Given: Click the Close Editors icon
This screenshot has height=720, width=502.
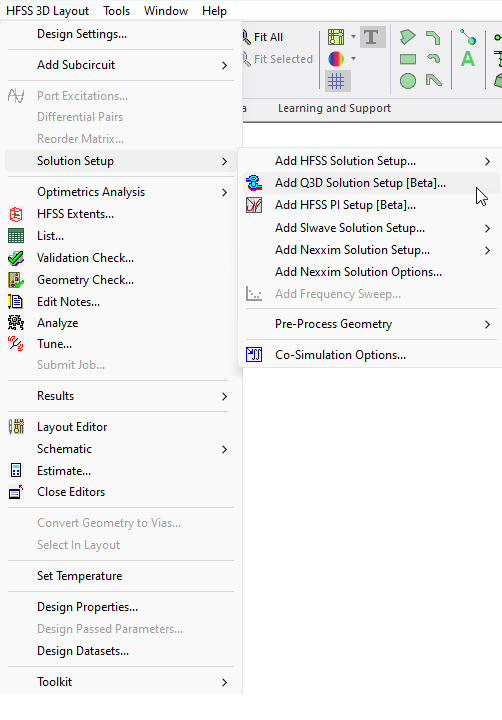Looking at the screenshot, I should [16, 492].
